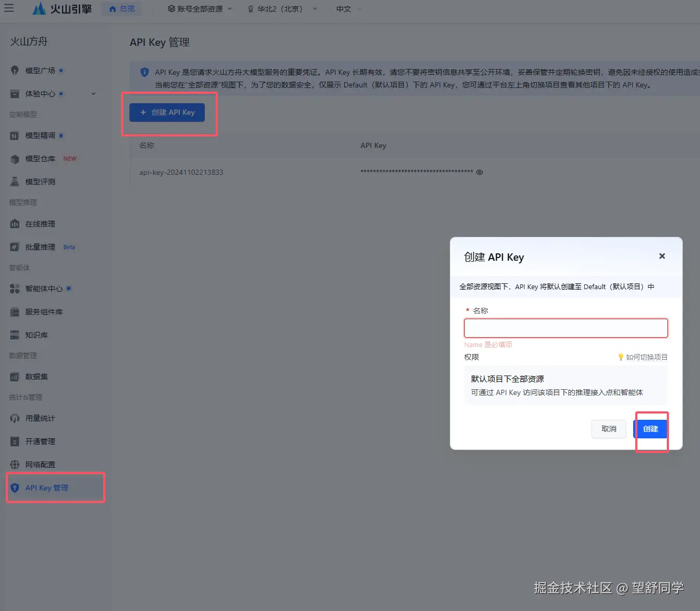This screenshot has width=700, height=611.
Task: Click the 用量统计 gauge icon
Action: [15, 418]
